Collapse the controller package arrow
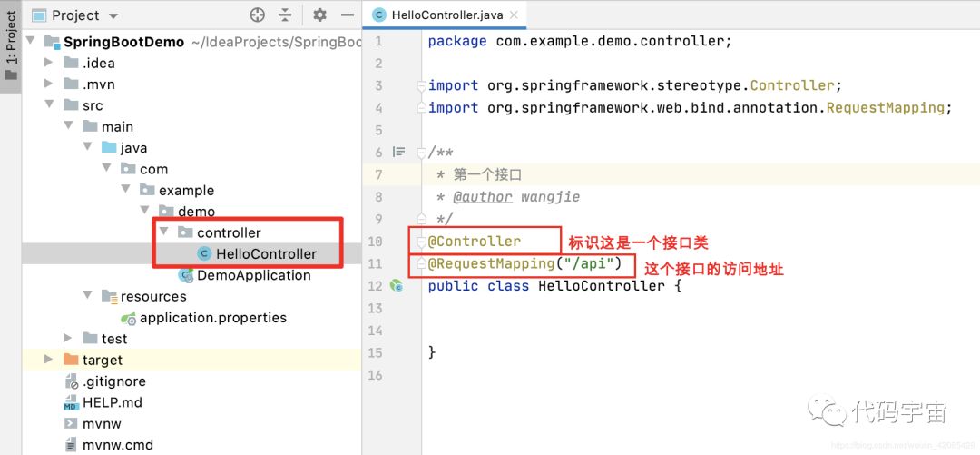Screen dimensions: 980x455 tap(163, 232)
